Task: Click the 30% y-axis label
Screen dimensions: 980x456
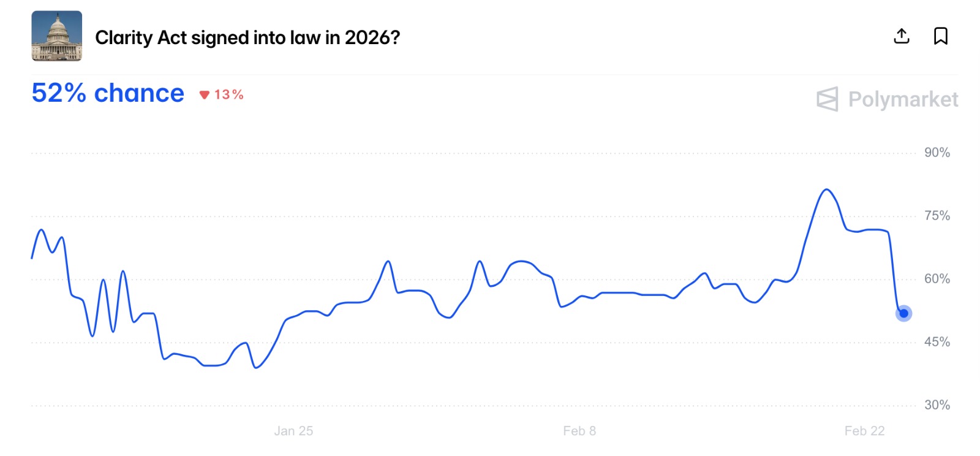Action: click(x=937, y=405)
